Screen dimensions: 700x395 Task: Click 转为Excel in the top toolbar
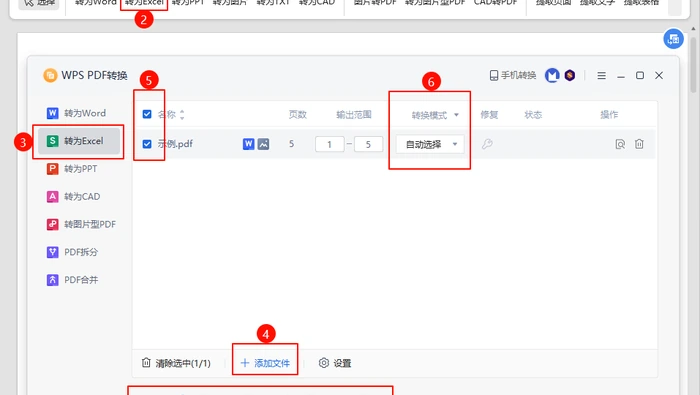pyautogui.click(x=144, y=3)
